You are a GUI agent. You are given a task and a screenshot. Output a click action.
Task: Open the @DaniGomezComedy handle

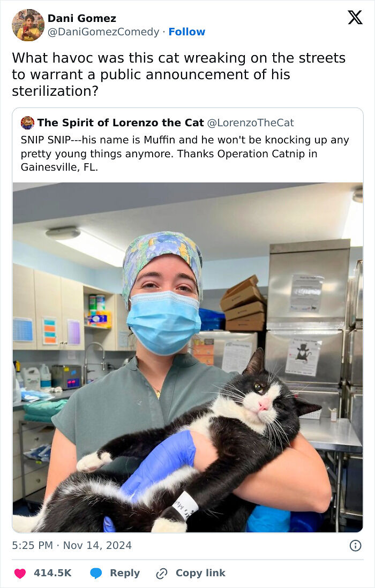tap(103, 32)
